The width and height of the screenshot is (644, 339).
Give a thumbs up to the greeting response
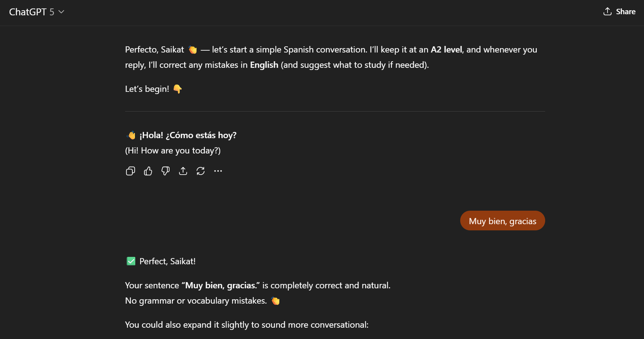tap(148, 171)
